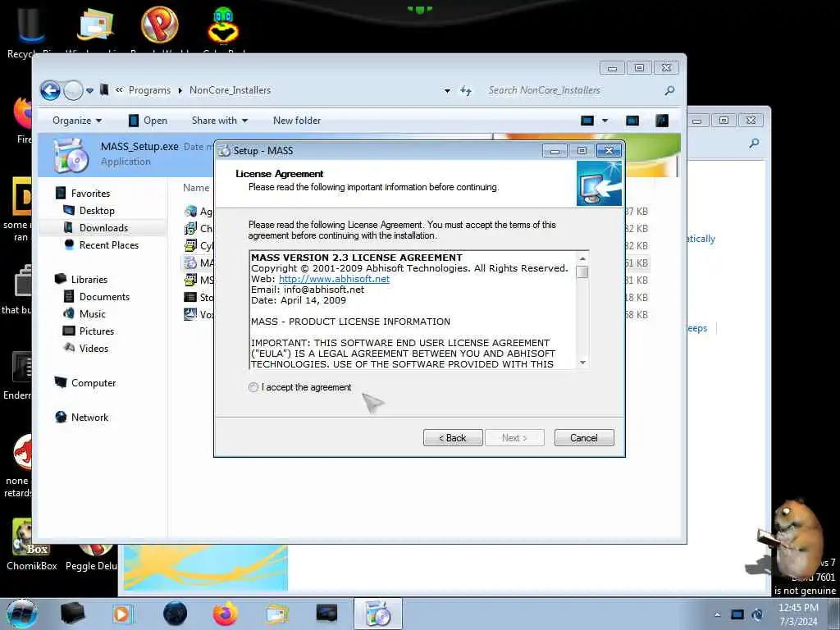
Task: Click the 'MS' file icon in list
Action: tap(190, 280)
